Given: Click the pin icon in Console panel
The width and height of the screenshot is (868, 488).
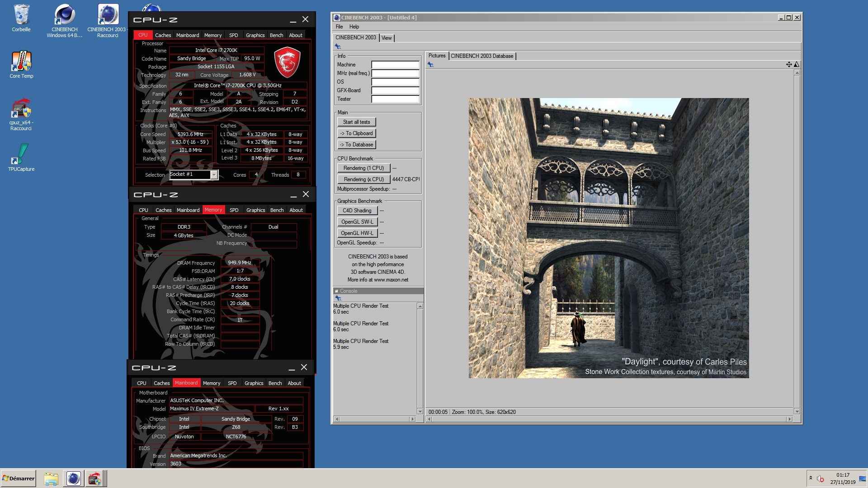Looking at the screenshot, I should click(x=338, y=298).
